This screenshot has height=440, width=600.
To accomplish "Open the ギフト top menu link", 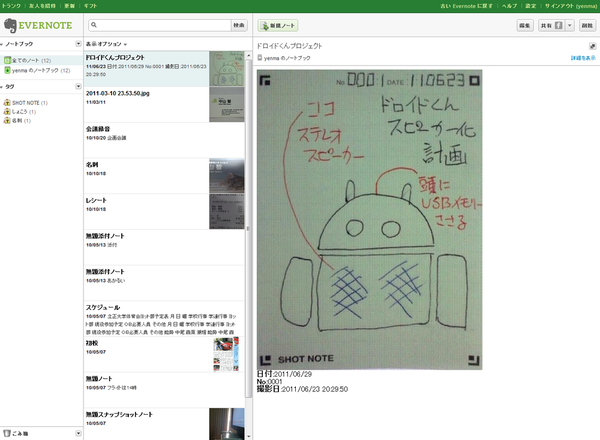I will coord(91,6).
